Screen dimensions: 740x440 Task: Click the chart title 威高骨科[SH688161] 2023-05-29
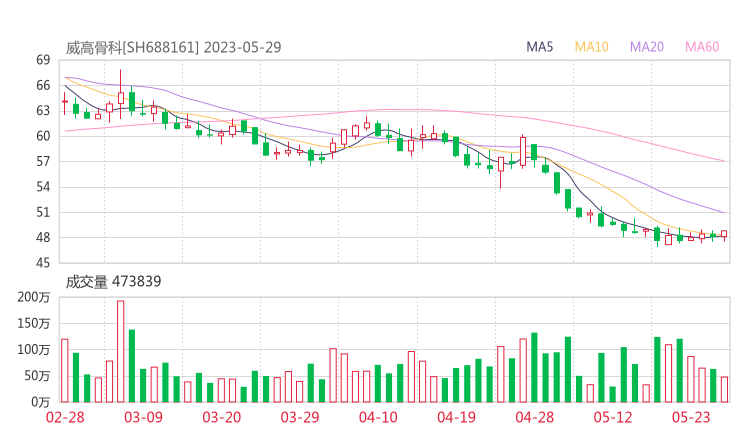(173, 47)
